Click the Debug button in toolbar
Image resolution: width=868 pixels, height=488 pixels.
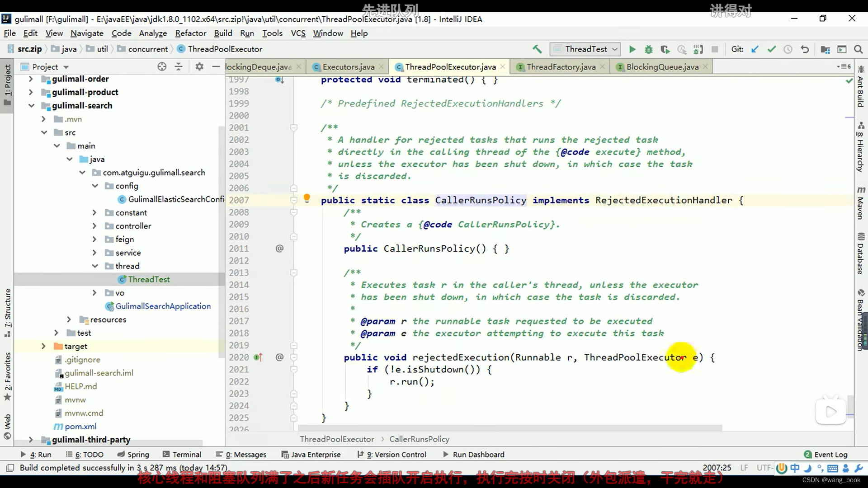point(649,49)
